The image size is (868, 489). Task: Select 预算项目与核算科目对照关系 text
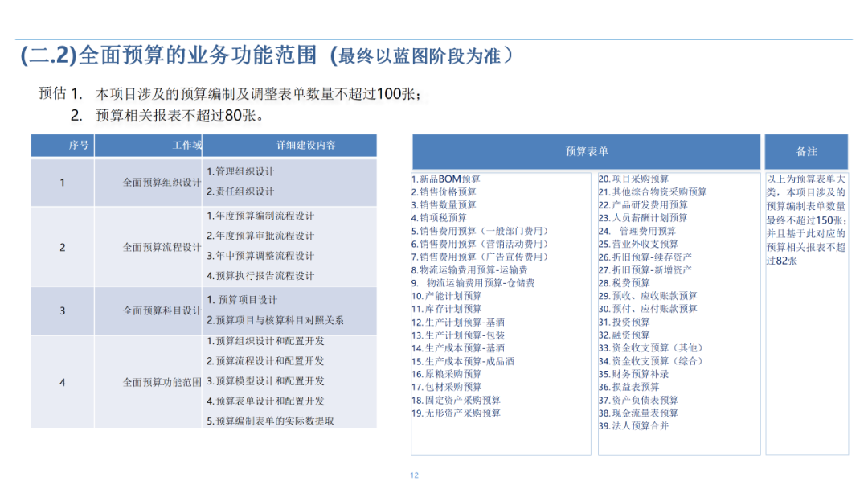(x=275, y=320)
